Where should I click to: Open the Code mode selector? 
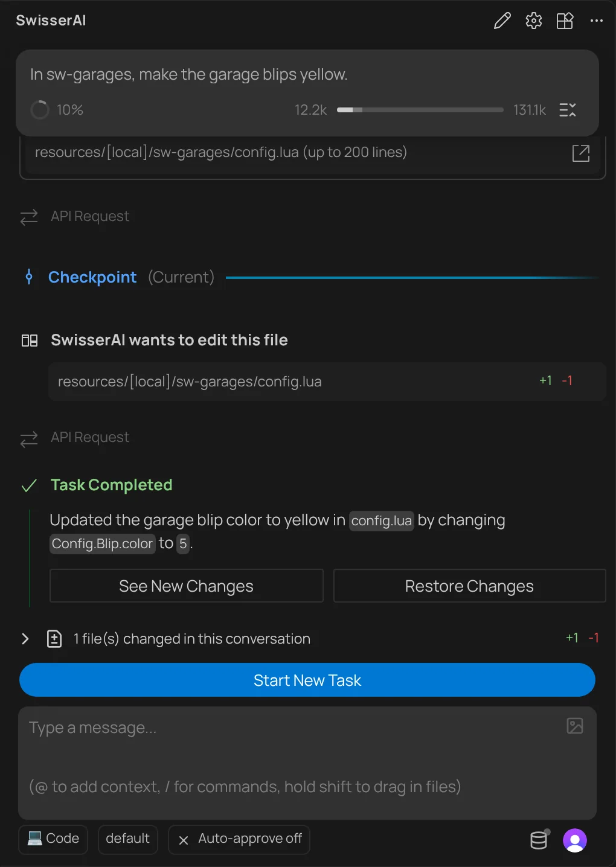point(53,839)
